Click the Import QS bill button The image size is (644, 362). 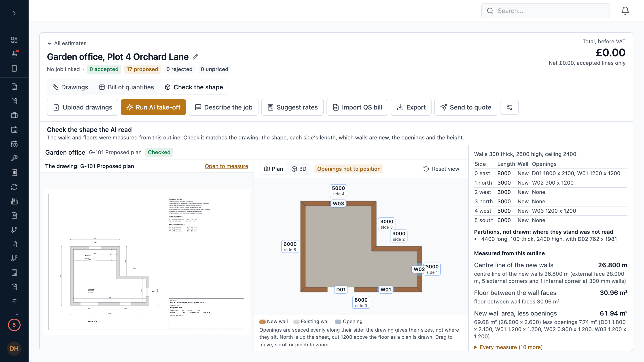click(357, 107)
